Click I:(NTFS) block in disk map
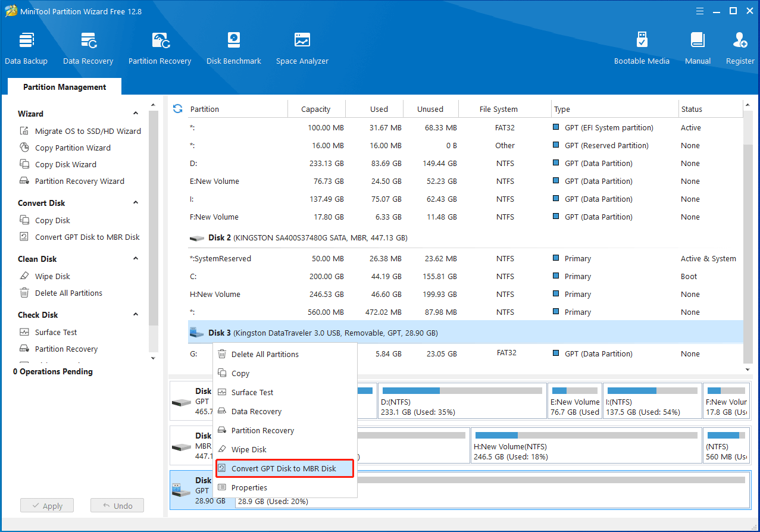The width and height of the screenshot is (760, 532). click(651, 400)
